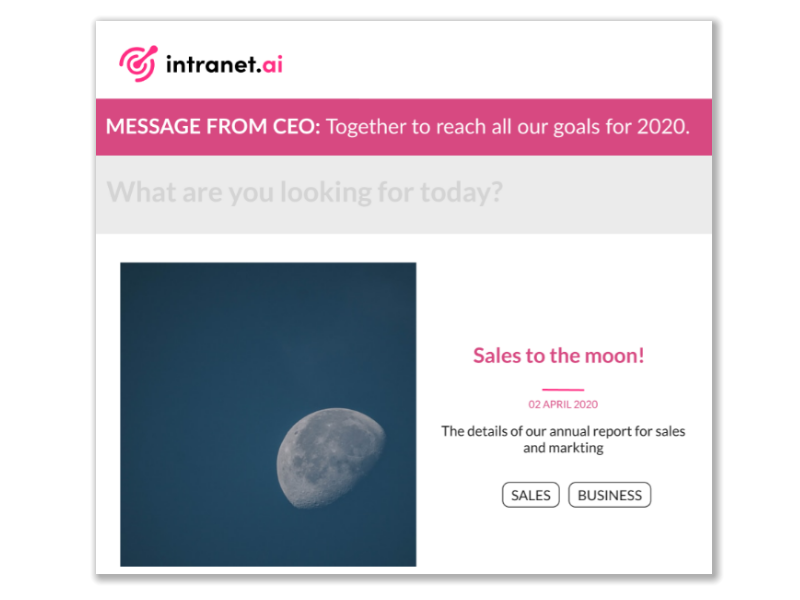Select the CEO message text about 2020 goals
The width and height of the screenshot is (800, 600).
[x=512, y=127]
